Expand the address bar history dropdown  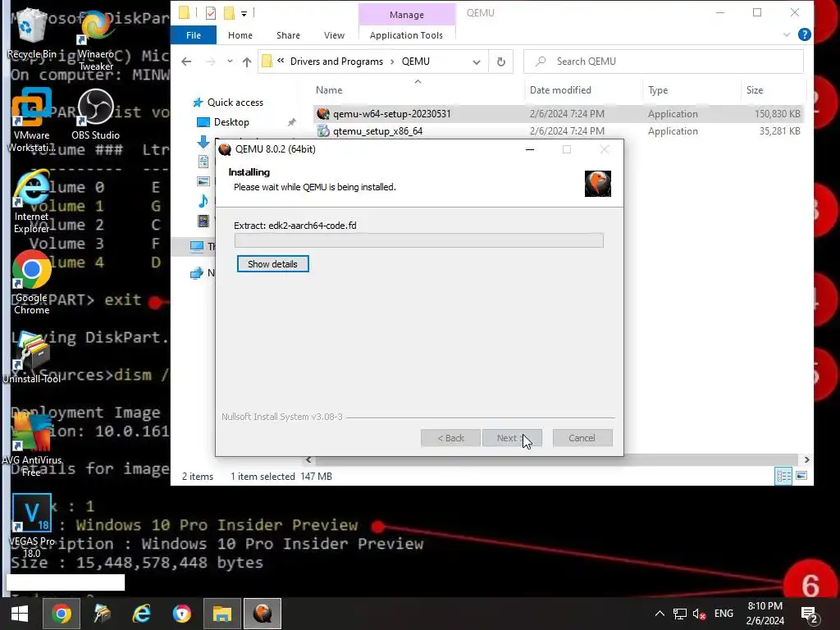point(477,62)
